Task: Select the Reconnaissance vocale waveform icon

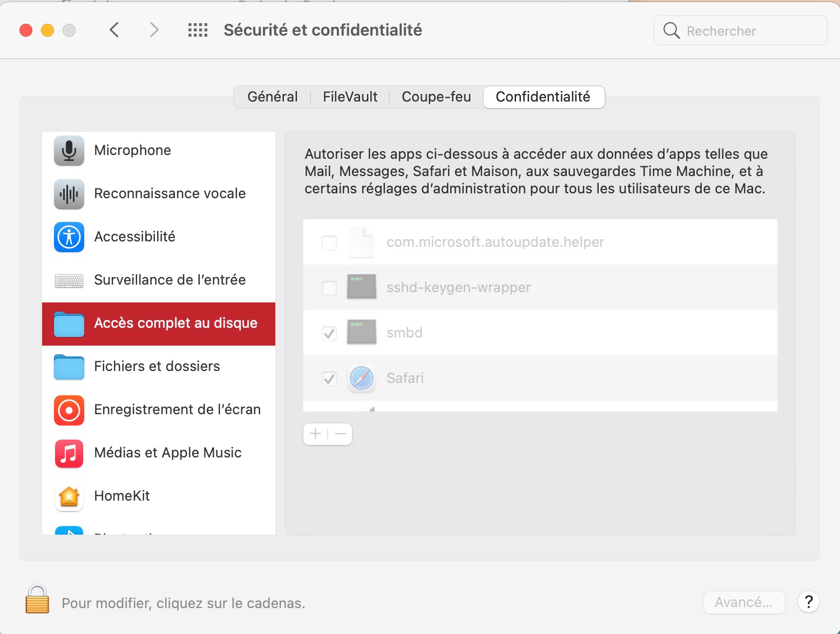Action: (69, 194)
